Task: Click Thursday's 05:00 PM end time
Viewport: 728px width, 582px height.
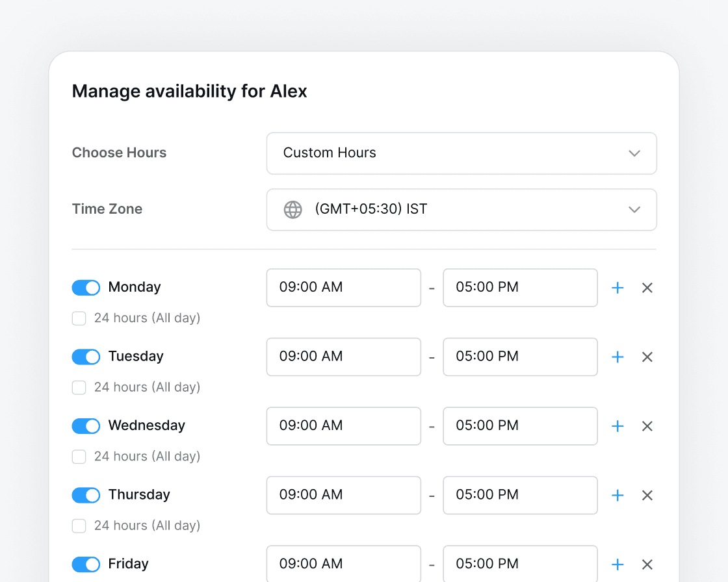Action: point(520,495)
